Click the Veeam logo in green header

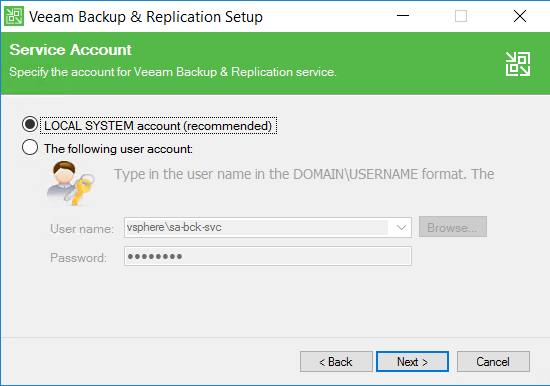tap(518, 64)
